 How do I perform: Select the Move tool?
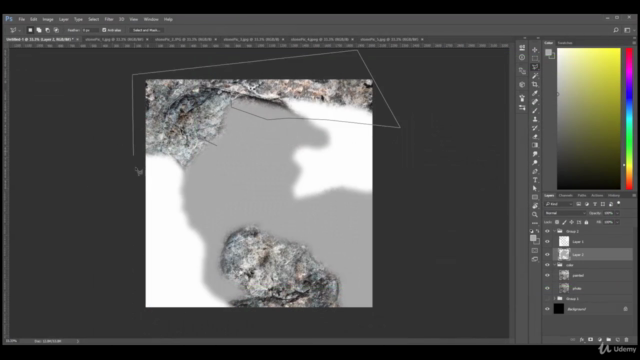[x=535, y=50]
